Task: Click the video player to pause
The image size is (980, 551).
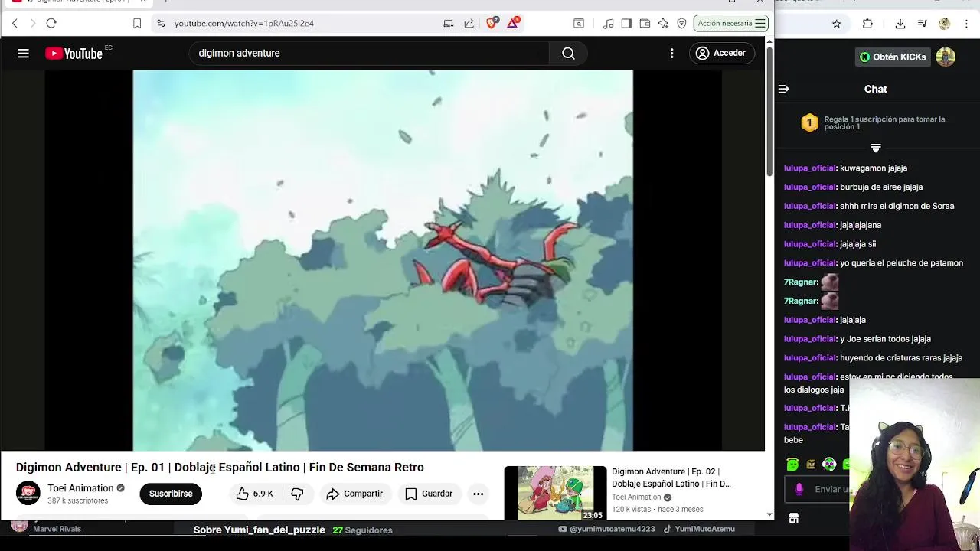Action: pos(383,260)
